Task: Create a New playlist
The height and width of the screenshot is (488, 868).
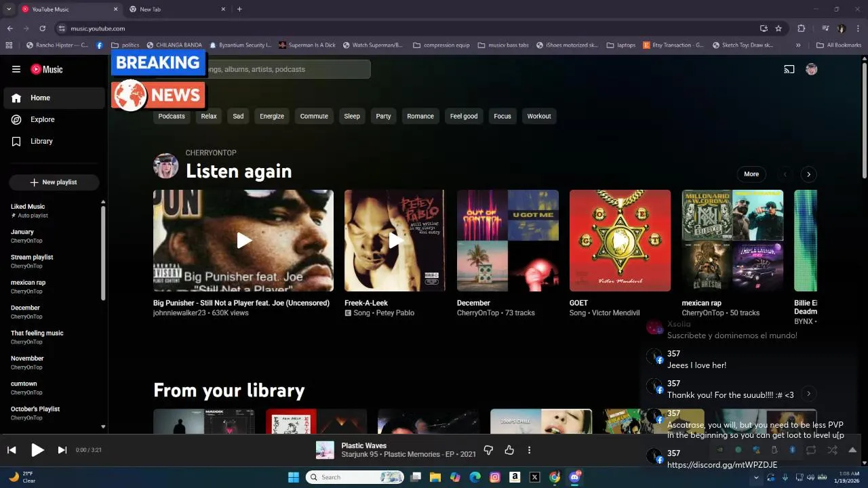Action: click(x=54, y=182)
